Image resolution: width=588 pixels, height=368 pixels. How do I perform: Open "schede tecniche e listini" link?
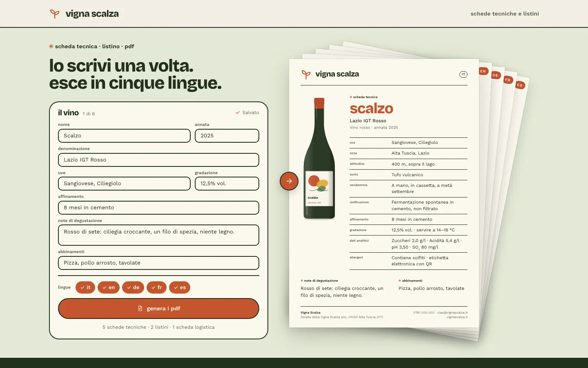point(505,13)
